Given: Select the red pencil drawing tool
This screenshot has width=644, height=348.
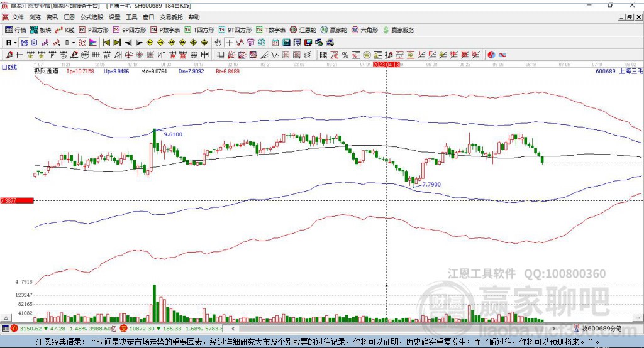Looking at the screenshot, I should [9, 55].
